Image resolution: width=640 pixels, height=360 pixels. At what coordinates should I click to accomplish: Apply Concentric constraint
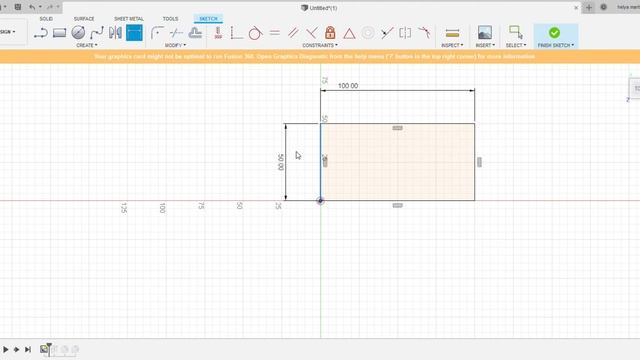click(368, 33)
